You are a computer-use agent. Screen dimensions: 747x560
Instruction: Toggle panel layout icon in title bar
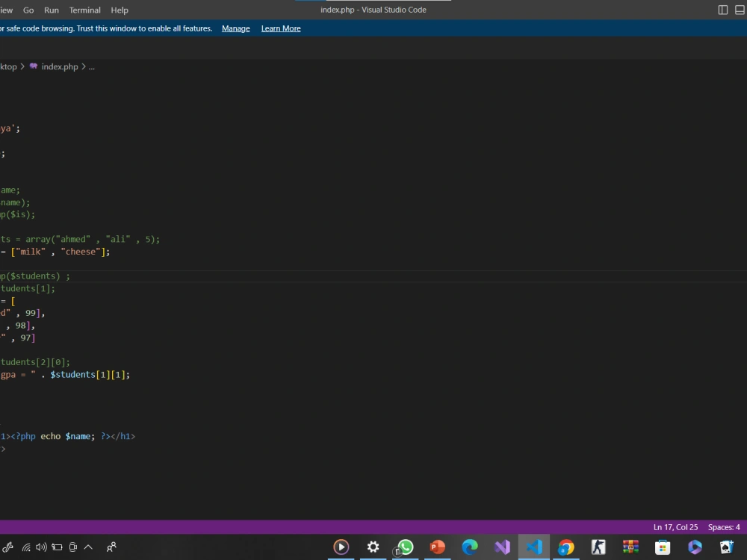[x=740, y=10]
